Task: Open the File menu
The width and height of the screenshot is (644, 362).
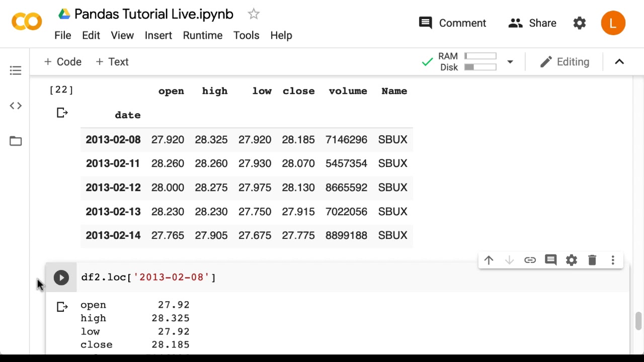Action: [63, 35]
